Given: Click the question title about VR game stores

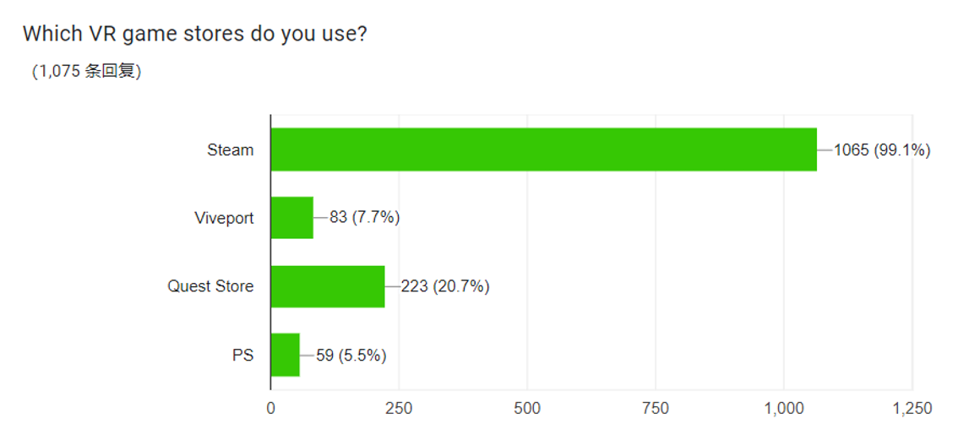Looking at the screenshot, I should pos(194,35).
